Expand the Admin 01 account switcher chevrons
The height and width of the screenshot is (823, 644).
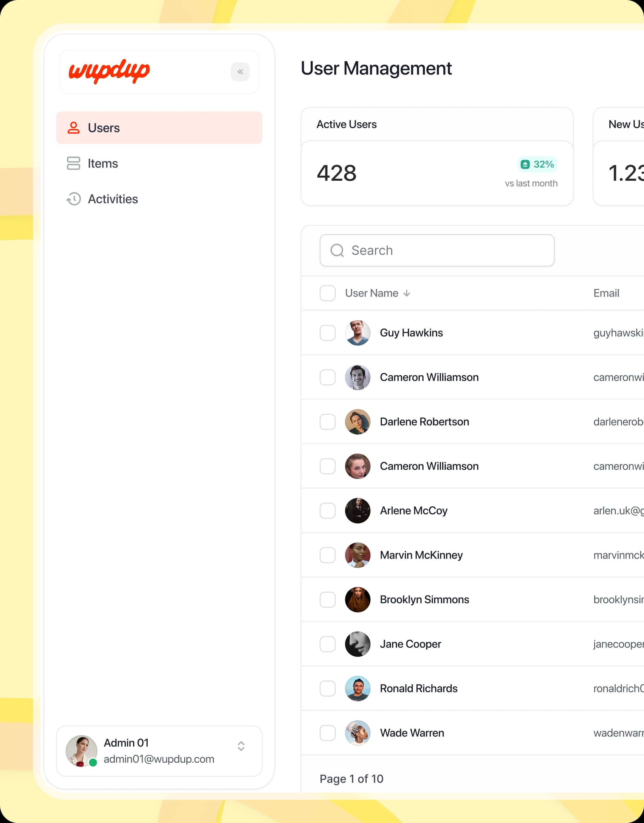click(241, 746)
